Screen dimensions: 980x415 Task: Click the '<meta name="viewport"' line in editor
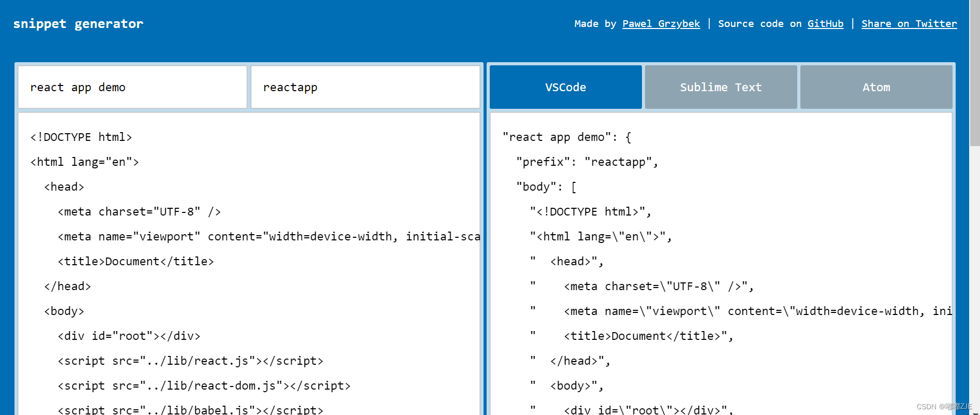(x=269, y=237)
